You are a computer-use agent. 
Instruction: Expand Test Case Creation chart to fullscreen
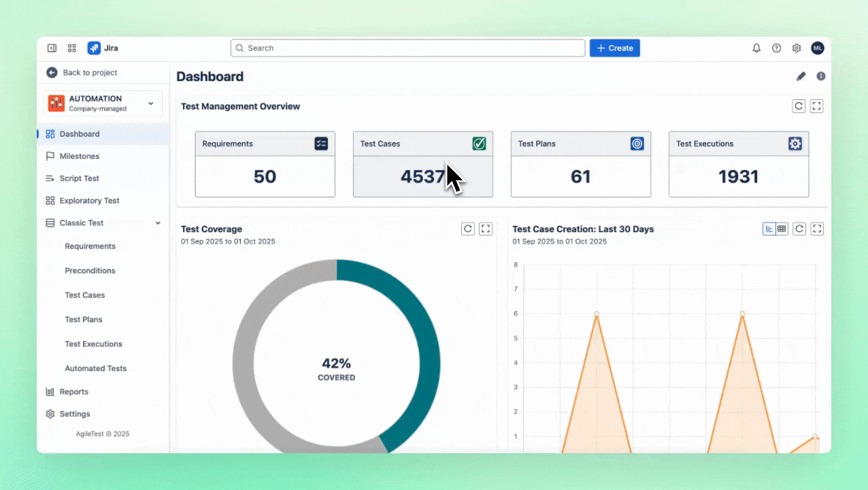818,229
